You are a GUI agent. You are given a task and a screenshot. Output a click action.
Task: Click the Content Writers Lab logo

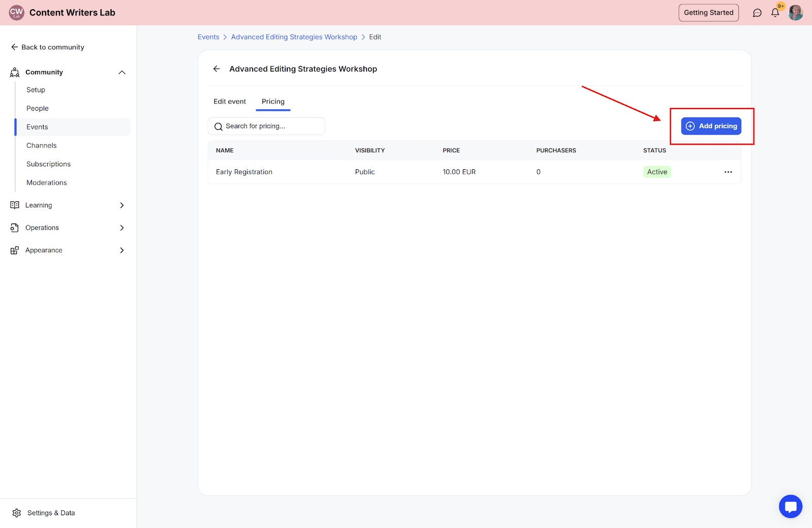point(17,13)
